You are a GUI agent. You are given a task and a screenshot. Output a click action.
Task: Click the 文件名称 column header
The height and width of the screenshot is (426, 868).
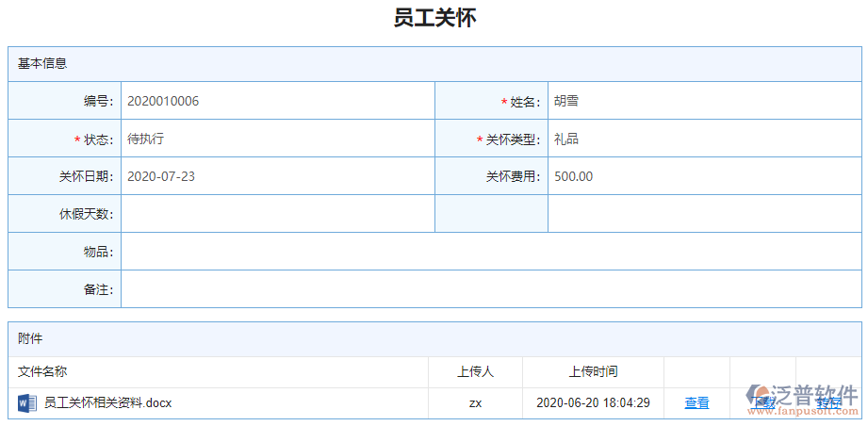42,372
